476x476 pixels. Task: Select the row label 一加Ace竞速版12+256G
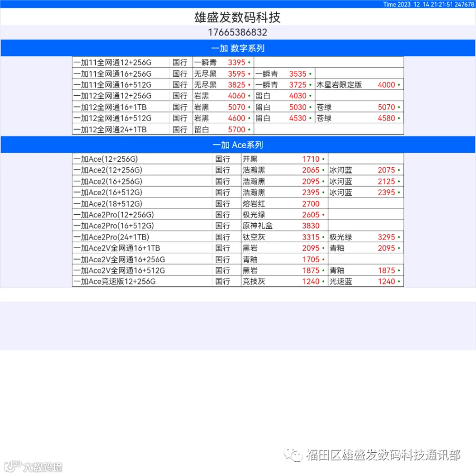pos(114,281)
